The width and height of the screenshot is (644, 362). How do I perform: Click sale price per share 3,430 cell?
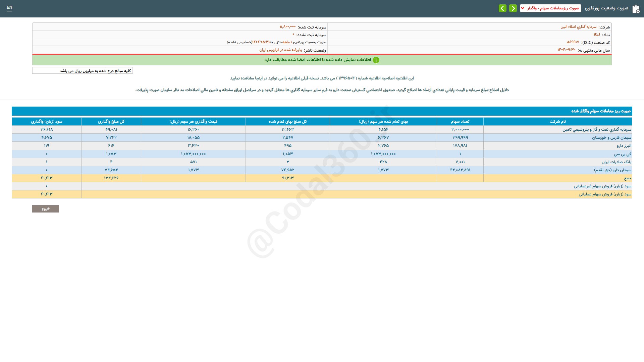193,145
